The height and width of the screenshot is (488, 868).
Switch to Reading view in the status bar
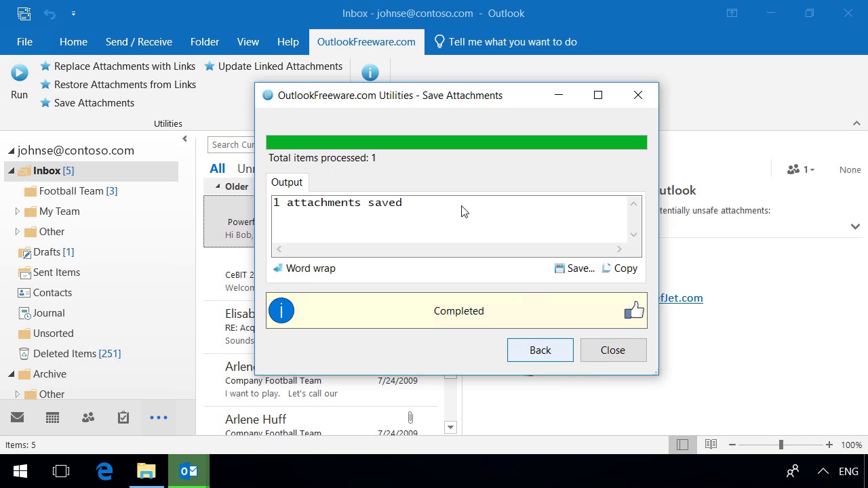(x=711, y=445)
